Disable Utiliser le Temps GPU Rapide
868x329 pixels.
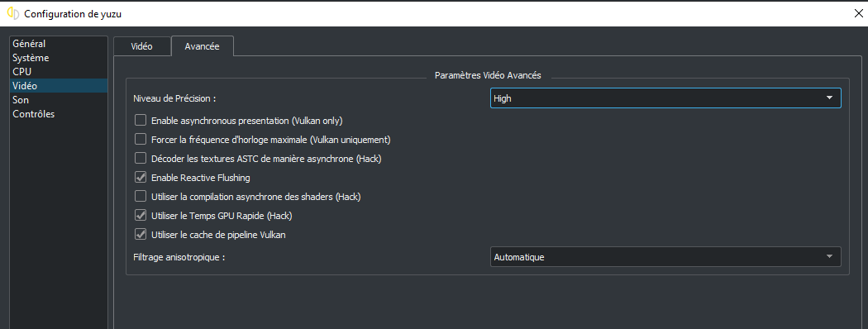pyautogui.click(x=141, y=216)
